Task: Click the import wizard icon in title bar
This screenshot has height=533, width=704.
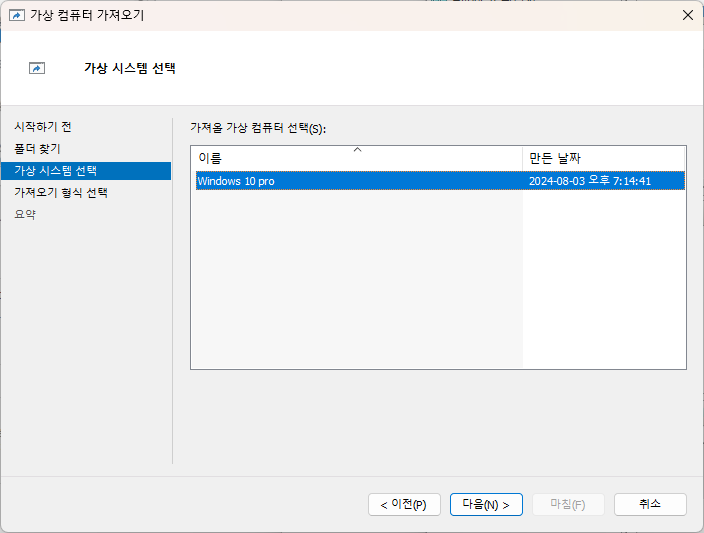Action: (17, 16)
